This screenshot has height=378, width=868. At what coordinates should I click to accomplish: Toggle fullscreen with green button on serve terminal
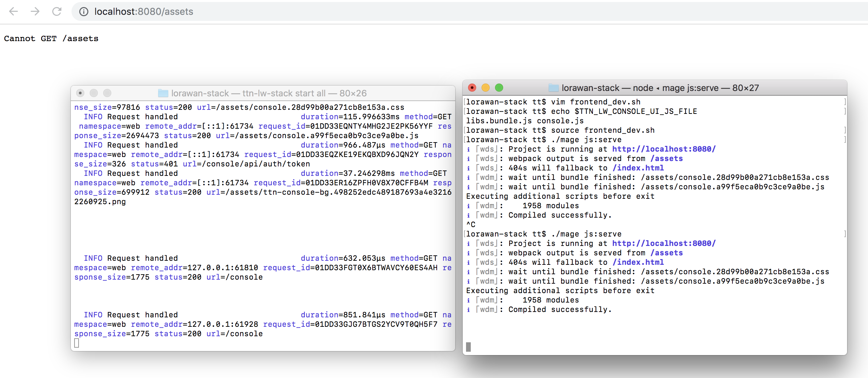[x=499, y=88]
